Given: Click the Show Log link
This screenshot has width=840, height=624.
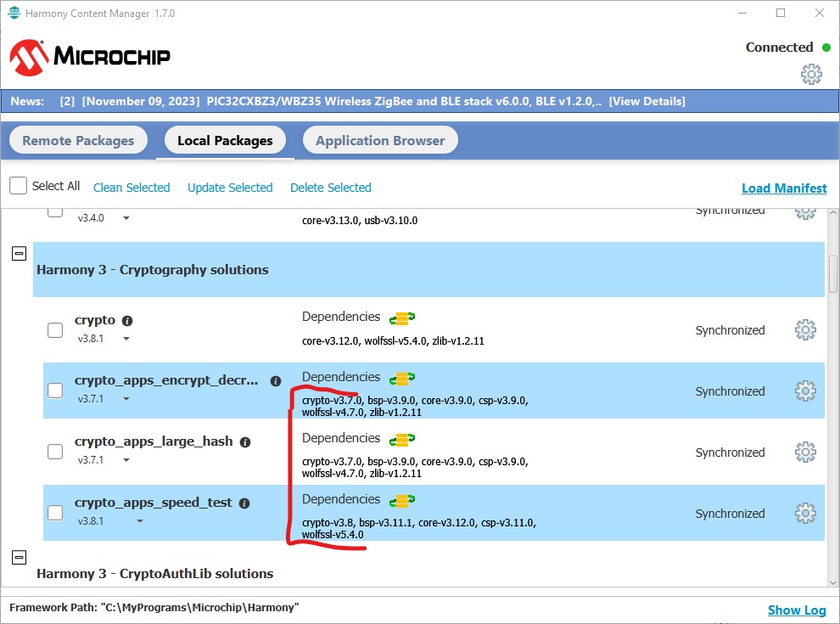Looking at the screenshot, I should coord(797,610).
